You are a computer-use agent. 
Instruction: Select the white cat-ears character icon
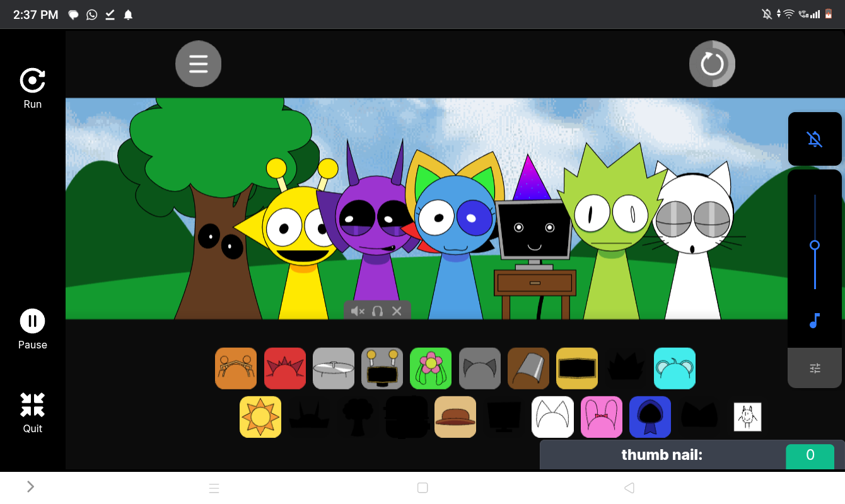(x=553, y=417)
